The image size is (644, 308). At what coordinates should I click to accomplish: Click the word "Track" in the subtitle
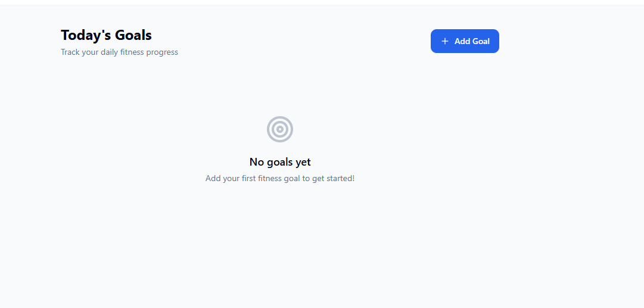tap(71, 52)
